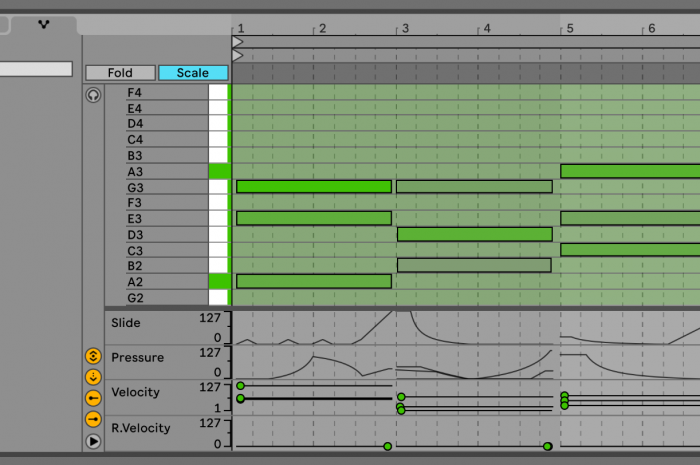Click the G2 piano key
The height and width of the screenshot is (465, 700).
click(218, 298)
